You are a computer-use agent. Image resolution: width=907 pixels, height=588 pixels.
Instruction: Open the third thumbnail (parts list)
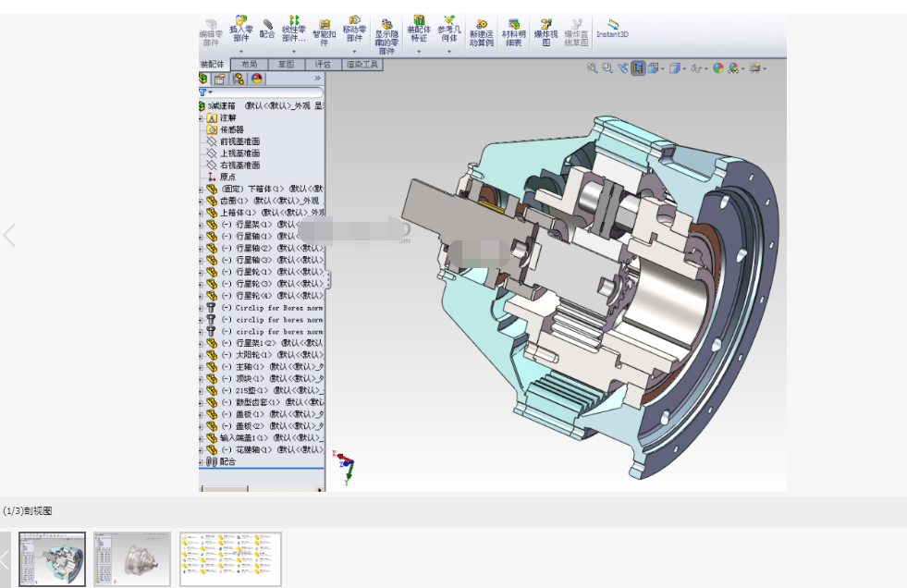coord(231,559)
